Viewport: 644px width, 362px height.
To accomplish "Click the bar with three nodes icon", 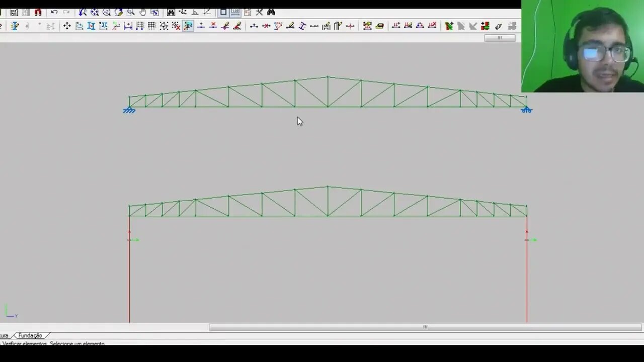I will point(314,26).
